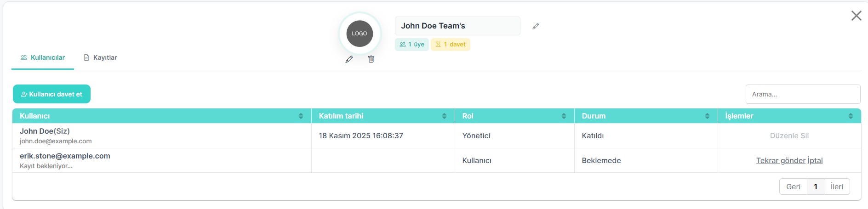Click the pencil icon beside the team name

pyautogui.click(x=536, y=26)
